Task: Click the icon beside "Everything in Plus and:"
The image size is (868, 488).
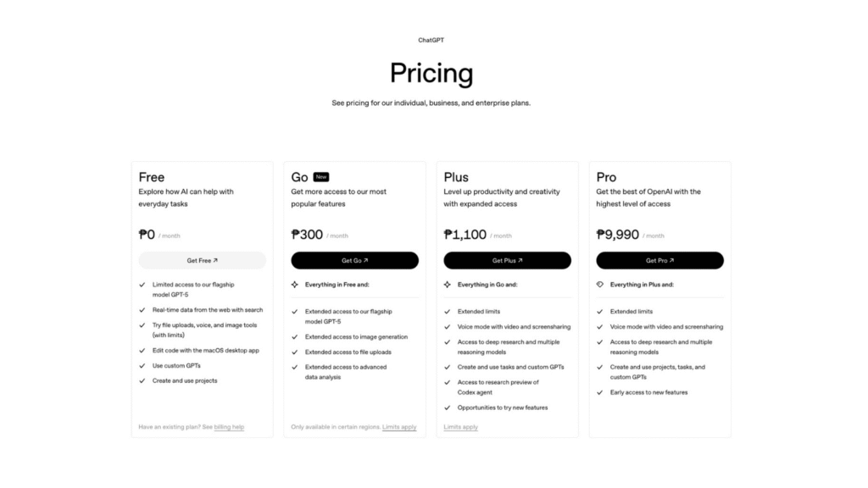Action: 600,285
